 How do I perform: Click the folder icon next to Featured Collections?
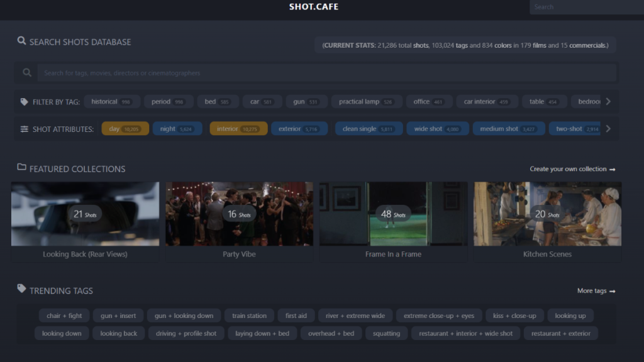coord(21,168)
